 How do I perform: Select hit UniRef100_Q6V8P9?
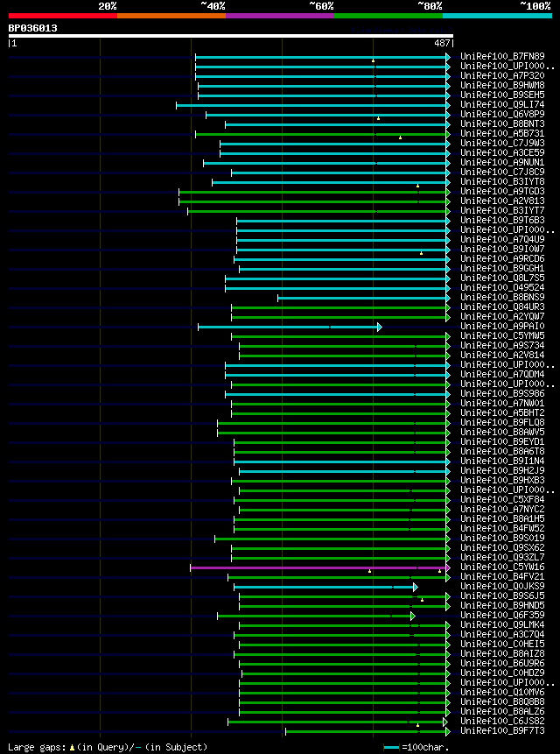pyautogui.click(x=502, y=115)
